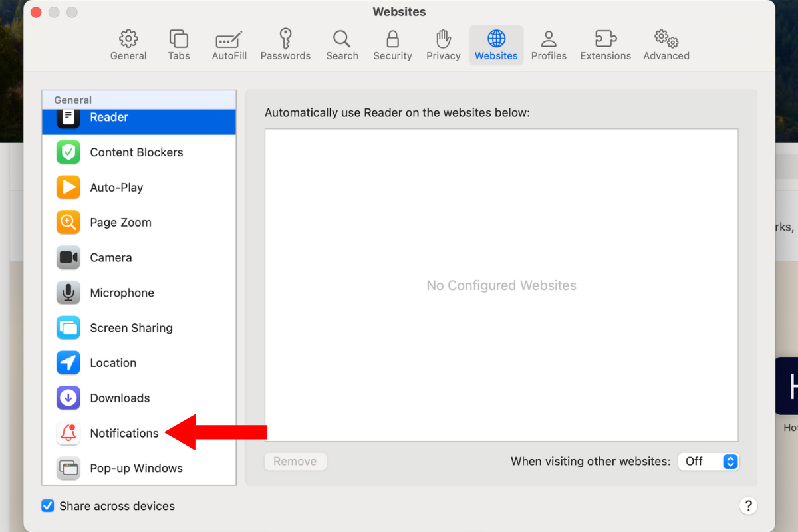Uncheck Share across devices checkbox
Screen dimensions: 798x532
(x=48, y=506)
